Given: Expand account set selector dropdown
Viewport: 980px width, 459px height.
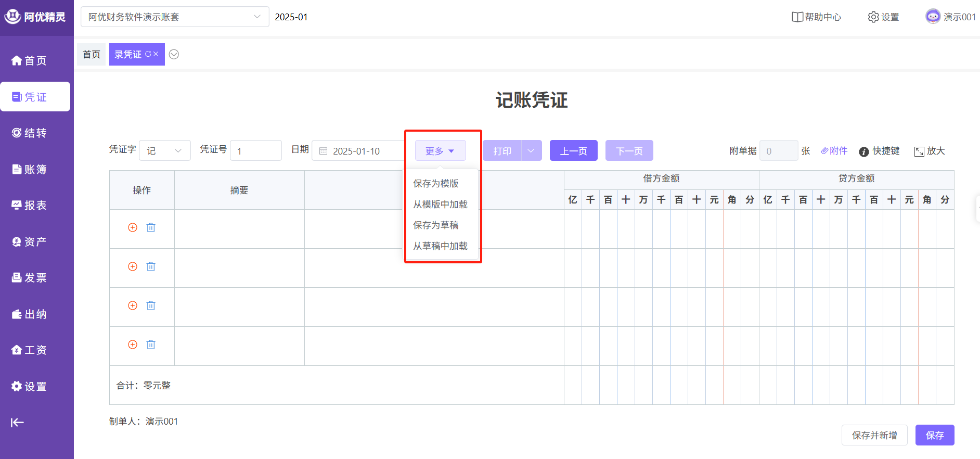Looking at the screenshot, I should 257,17.
